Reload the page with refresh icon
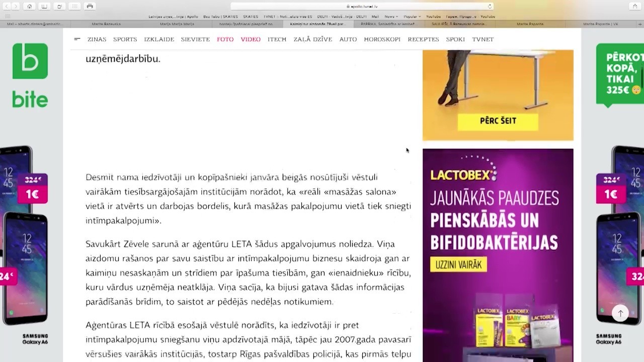This screenshot has width=644, height=362. (x=490, y=7)
